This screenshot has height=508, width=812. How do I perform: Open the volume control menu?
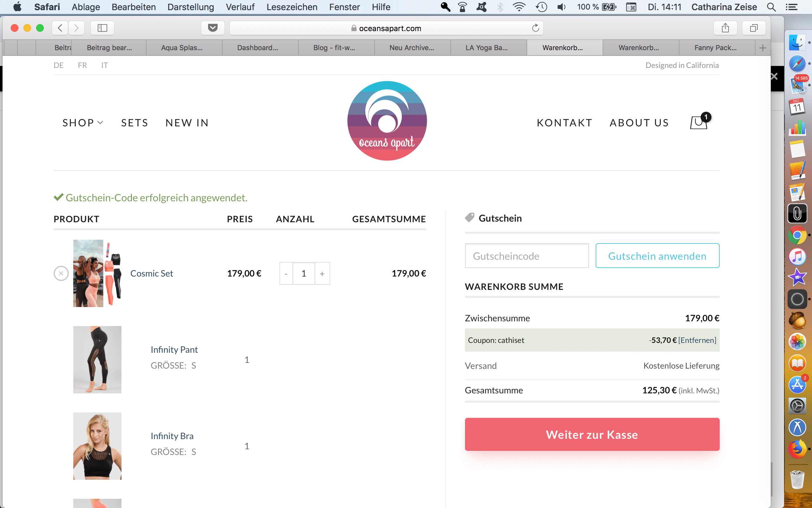[x=561, y=7]
